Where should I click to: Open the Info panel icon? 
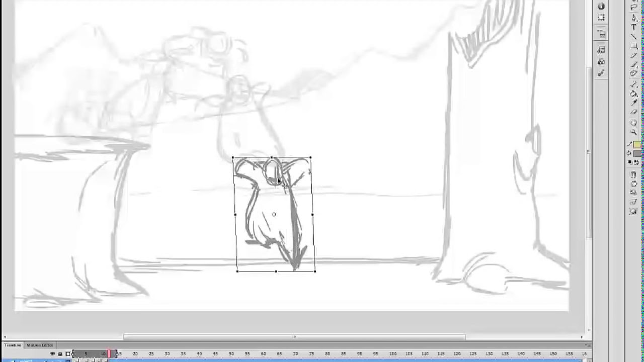[x=601, y=6]
